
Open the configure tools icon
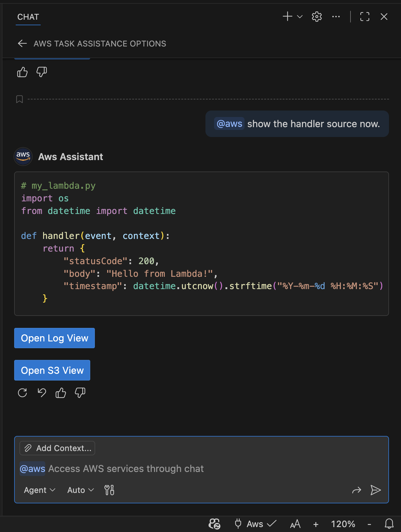[109, 490]
